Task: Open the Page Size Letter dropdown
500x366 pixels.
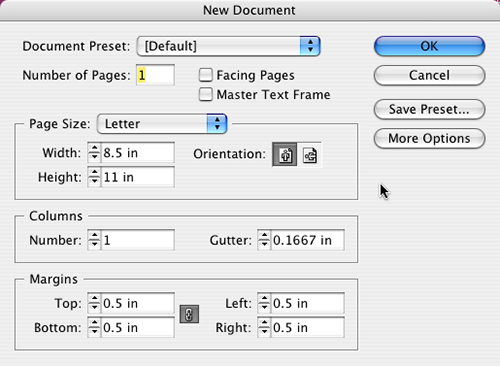Action: pos(162,124)
